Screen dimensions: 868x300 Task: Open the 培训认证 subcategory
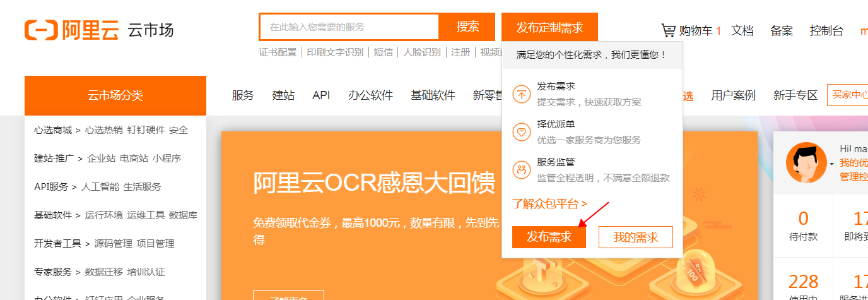pyautogui.click(x=146, y=272)
